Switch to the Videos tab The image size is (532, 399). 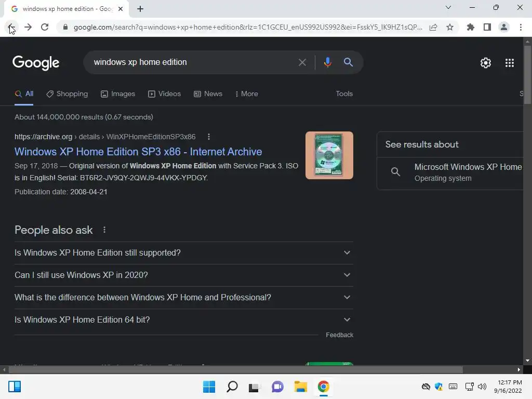click(165, 94)
